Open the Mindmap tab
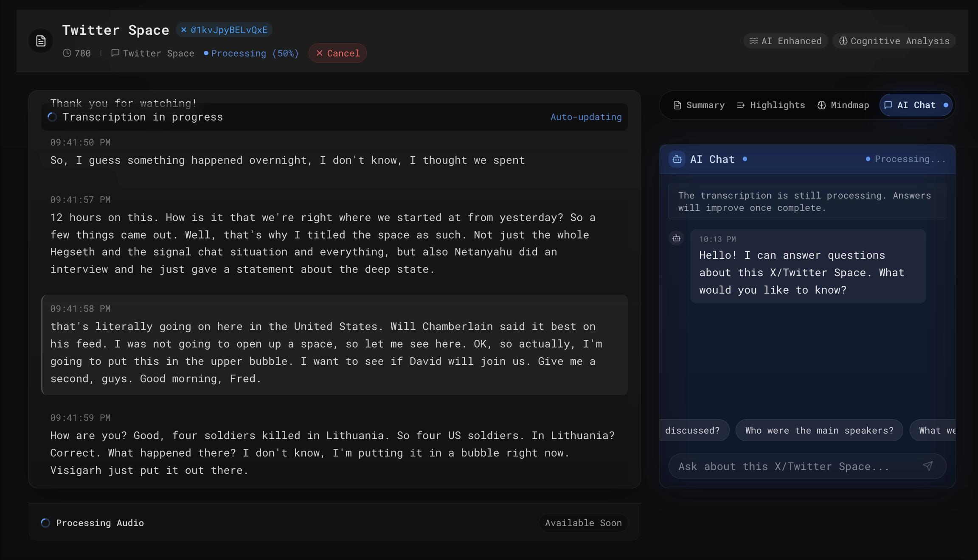The height and width of the screenshot is (560, 978). pyautogui.click(x=843, y=105)
